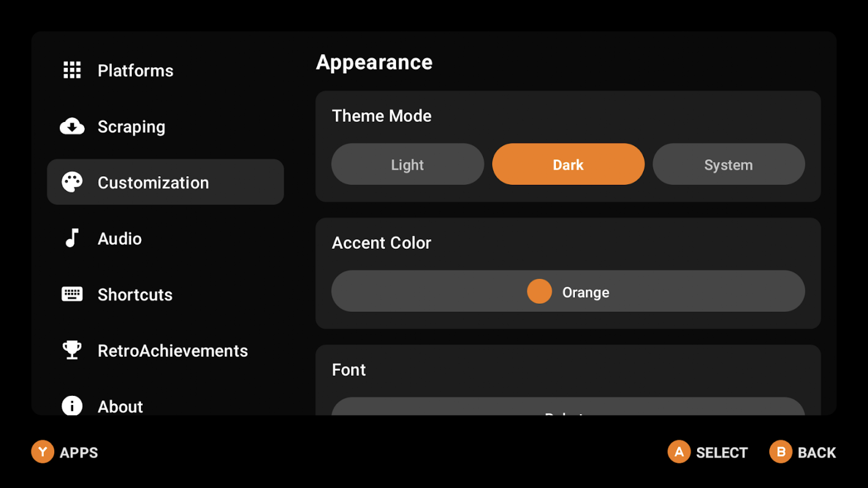Screen dimensions: 868x488
Task: Click the orange accent color circle
Action: pyautogui.click(x=540, y=291)
